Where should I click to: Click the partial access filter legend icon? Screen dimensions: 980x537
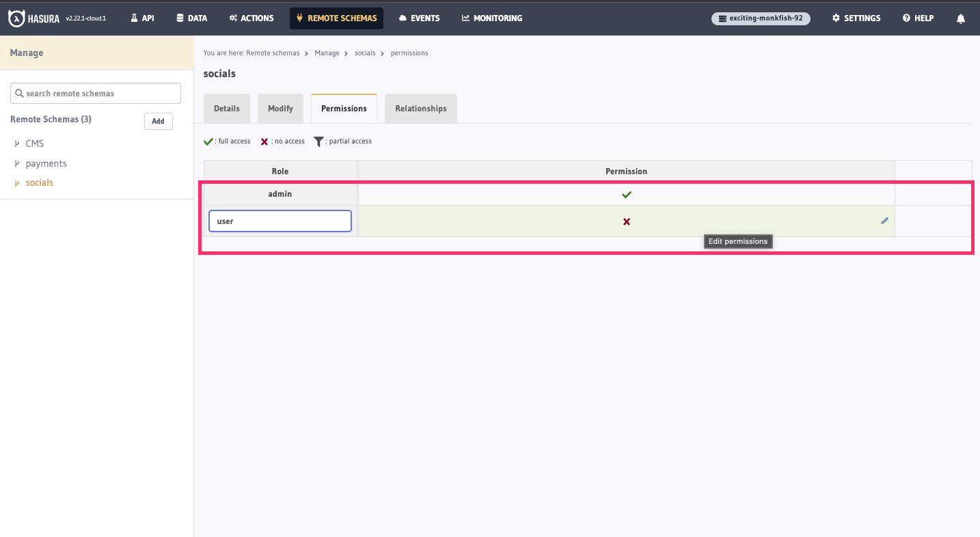coord(318,141)
